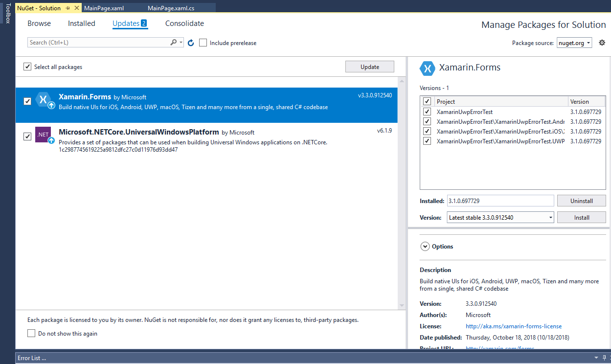Image resolution: width=611 pixels, height=364 pixels.
Task: Switch to the Installed tab
Action: tap(81, 23)
